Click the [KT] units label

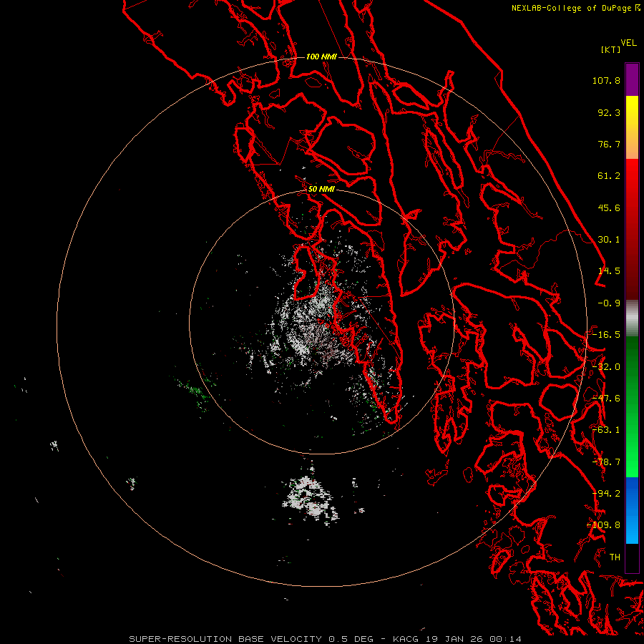tap(611, 49)
